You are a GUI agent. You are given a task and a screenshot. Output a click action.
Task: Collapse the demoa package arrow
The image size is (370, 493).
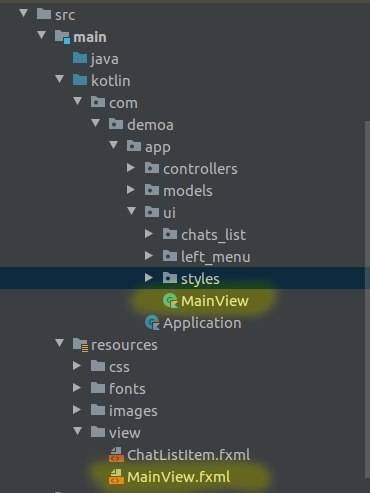point(96,123)
